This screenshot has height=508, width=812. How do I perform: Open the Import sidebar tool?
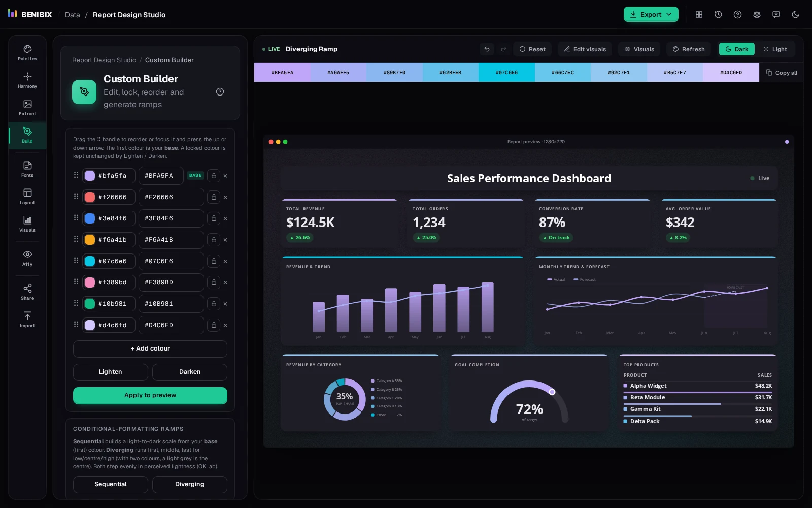click(x=27, y=320)
